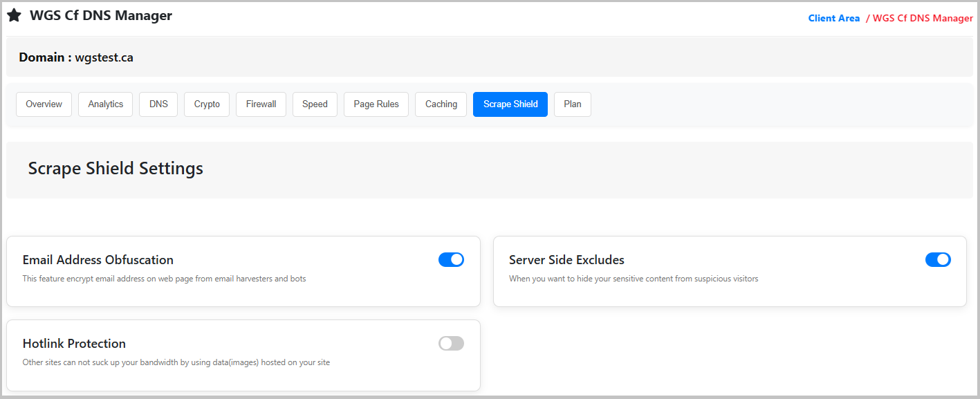Click the Hotlink Protection card title
980x399 pixels.
coord(74,344)
